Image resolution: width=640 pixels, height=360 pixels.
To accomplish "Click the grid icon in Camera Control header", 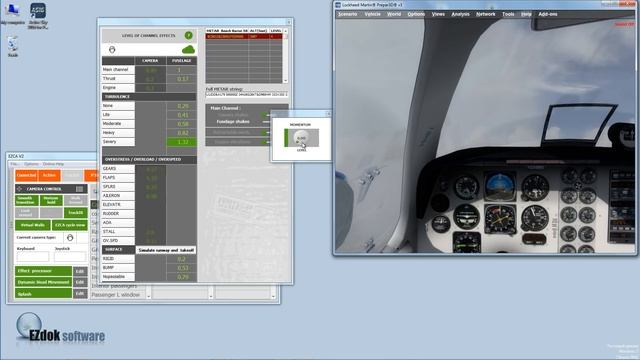I will 80,189.
